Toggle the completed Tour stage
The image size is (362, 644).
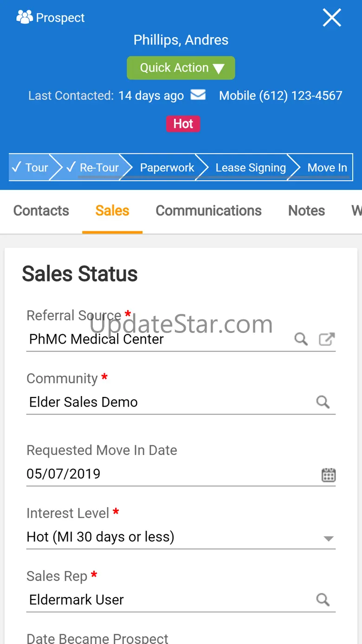pos(30,168)
